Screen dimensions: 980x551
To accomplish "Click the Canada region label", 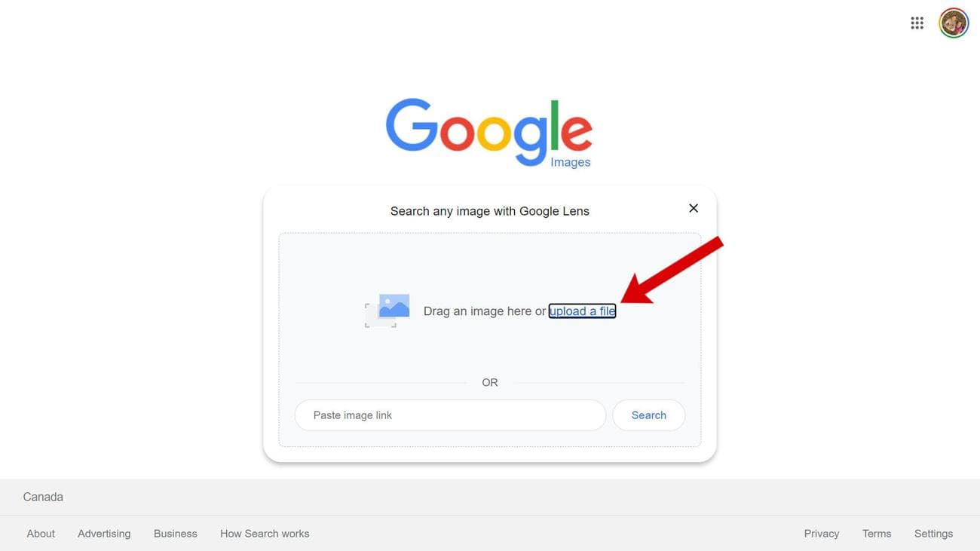I will [43, 497].
